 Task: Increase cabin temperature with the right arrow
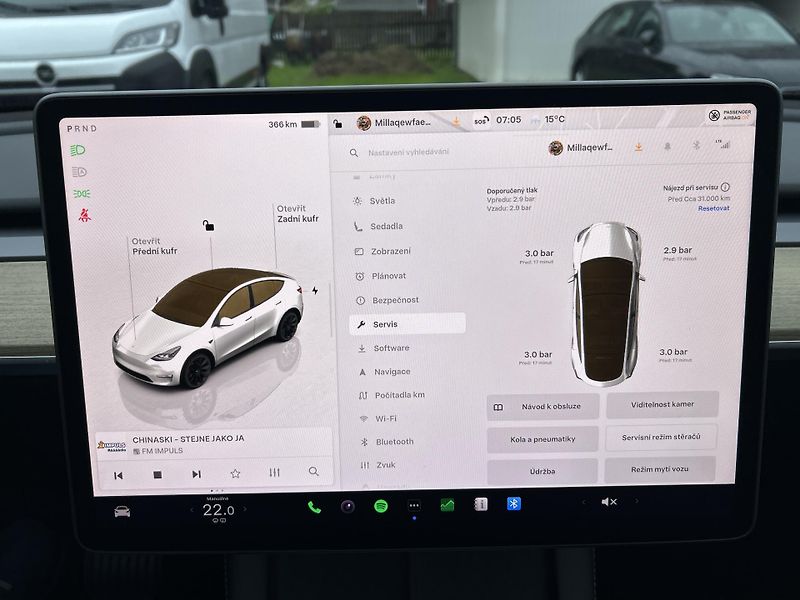pyautogui.click(x=245, y=509)
